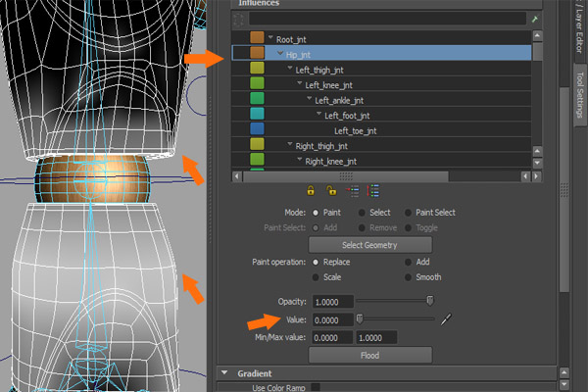Viewport: 588px width, 392px height.
Task: Click the lock influence weights icon
Action: coord(311,191)
